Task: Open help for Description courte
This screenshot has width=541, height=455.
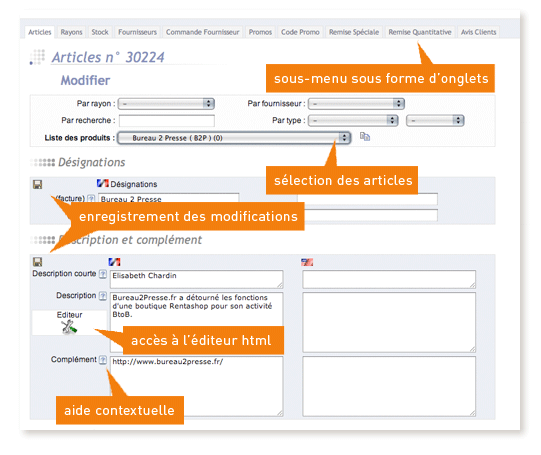Action: [103, 274]
